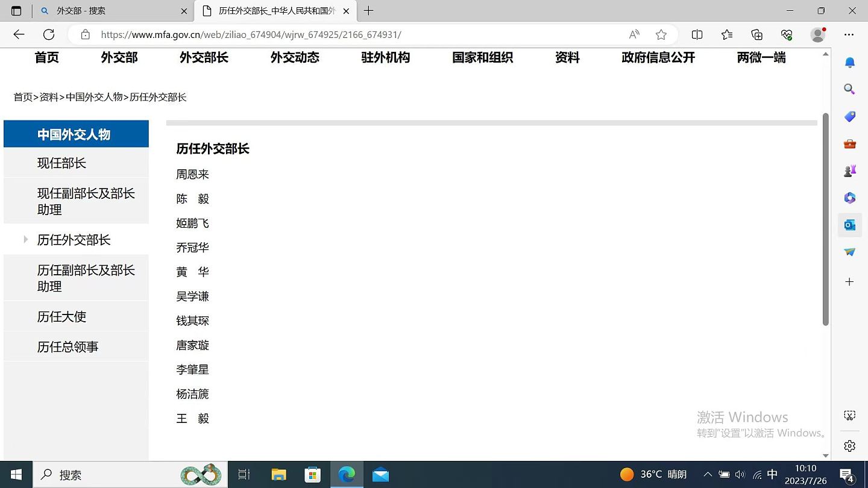Select 历任总领事 in the left sidebar
This screenshot has height=488, width=868.
76,347
